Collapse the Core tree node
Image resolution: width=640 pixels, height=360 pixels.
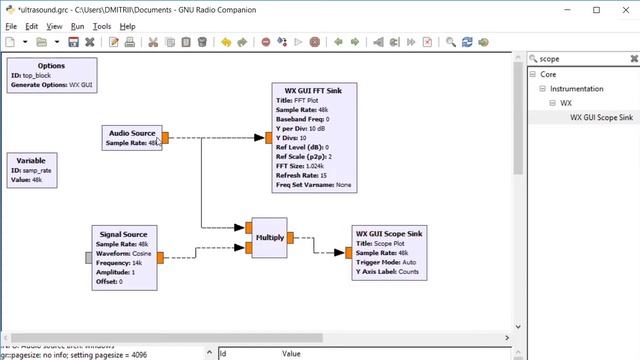(x=533, y=74)
